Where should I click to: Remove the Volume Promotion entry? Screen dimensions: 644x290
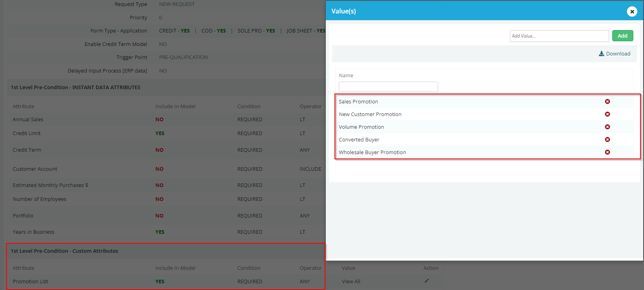click(607, 127)
